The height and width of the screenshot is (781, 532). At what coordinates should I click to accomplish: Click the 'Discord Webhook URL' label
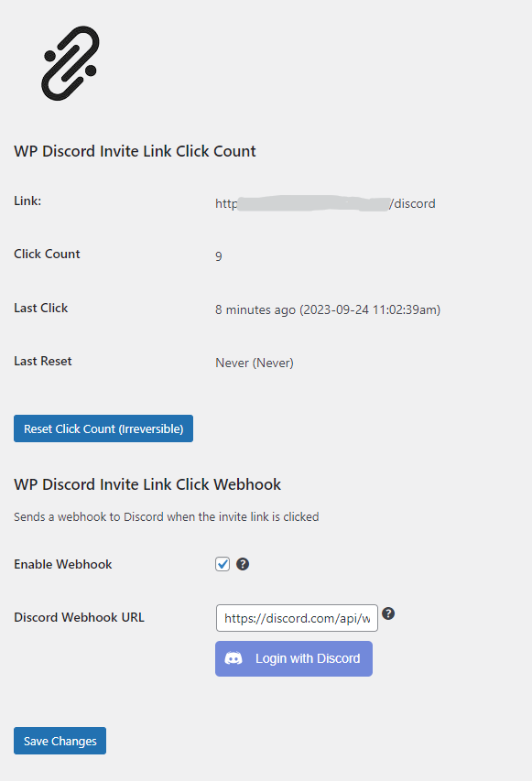point(79,617)
